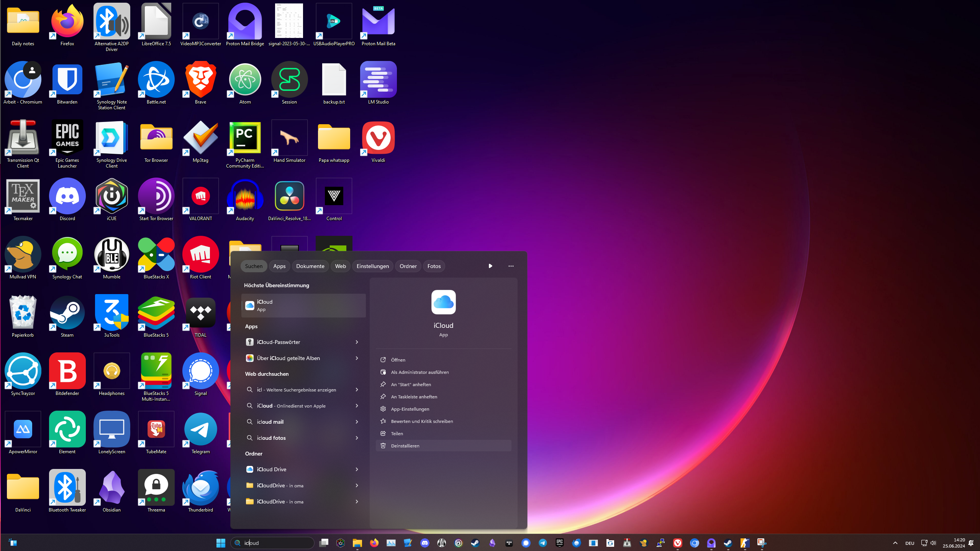Launch Vivaldi from the taskbar

(x=678, y=543)
